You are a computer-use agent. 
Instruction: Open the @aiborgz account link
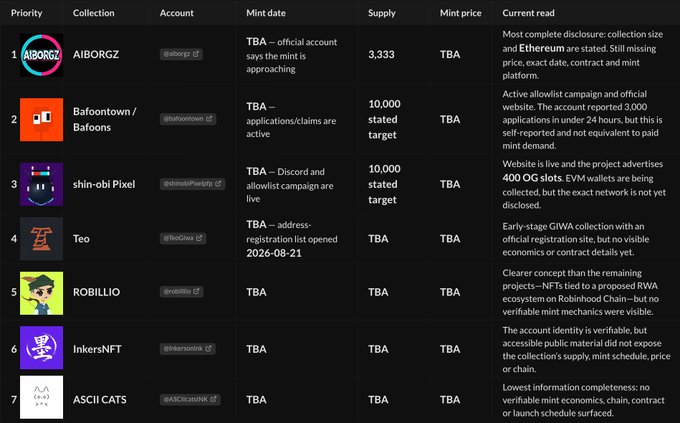tap(181, 54)
